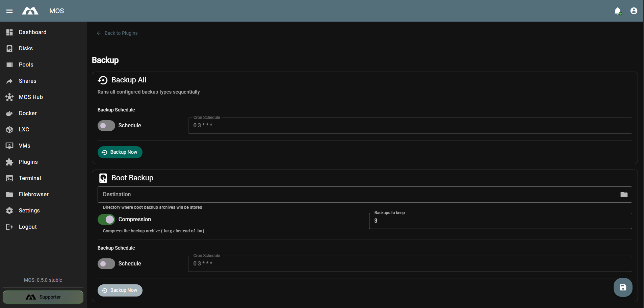Click the Backup page heading
The width and height of the screenshot is (644, 308).
coord(105,60)
